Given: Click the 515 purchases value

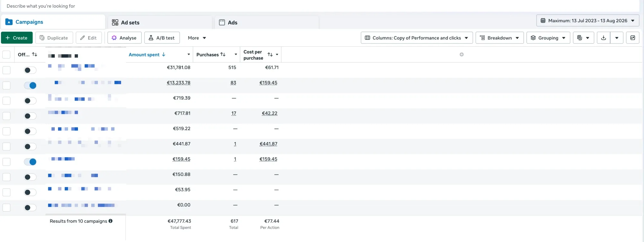Looking at the screenshot, I should (x=232, y=67).
